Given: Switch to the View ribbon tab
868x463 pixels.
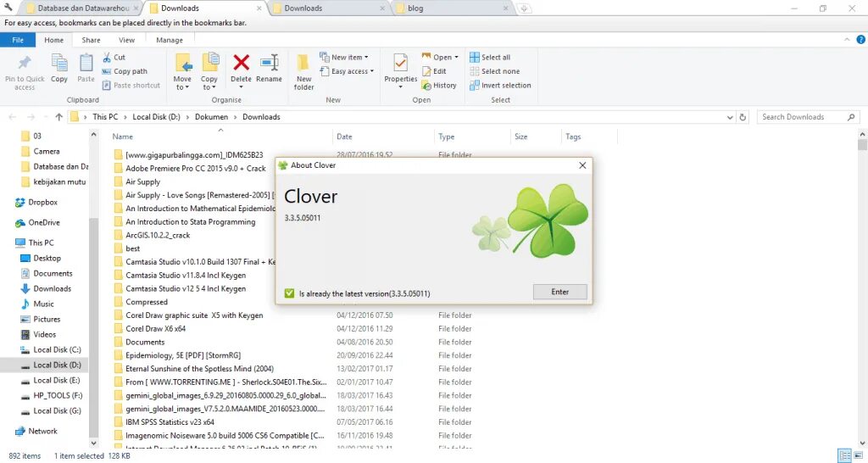Looking at the screenshot, I should point(127,40).
